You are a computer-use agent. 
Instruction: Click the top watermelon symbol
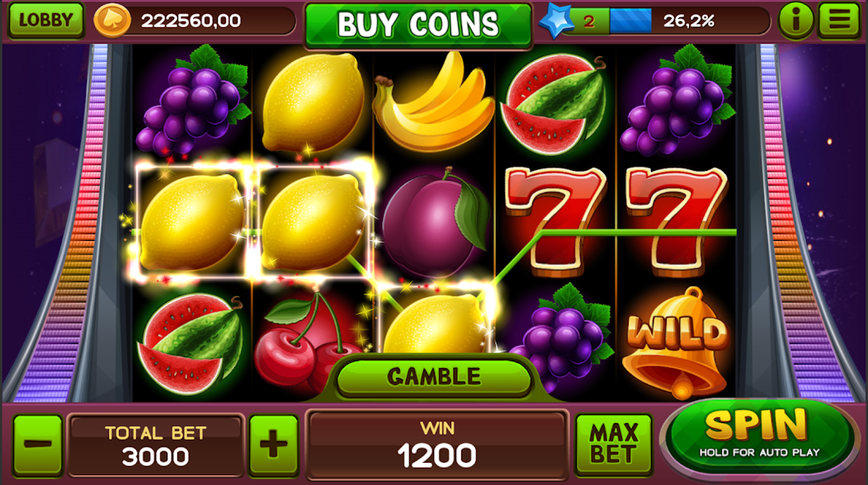(x=554, y=104)
